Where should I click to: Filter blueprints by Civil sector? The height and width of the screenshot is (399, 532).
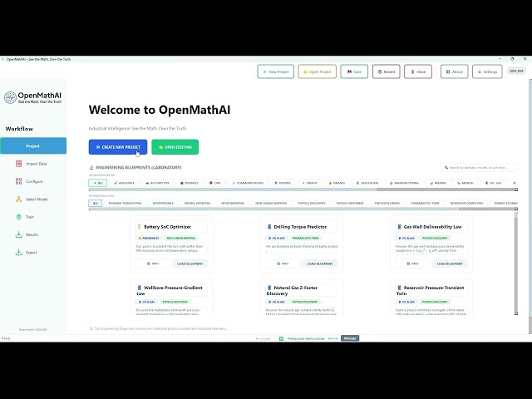point(214,183)
